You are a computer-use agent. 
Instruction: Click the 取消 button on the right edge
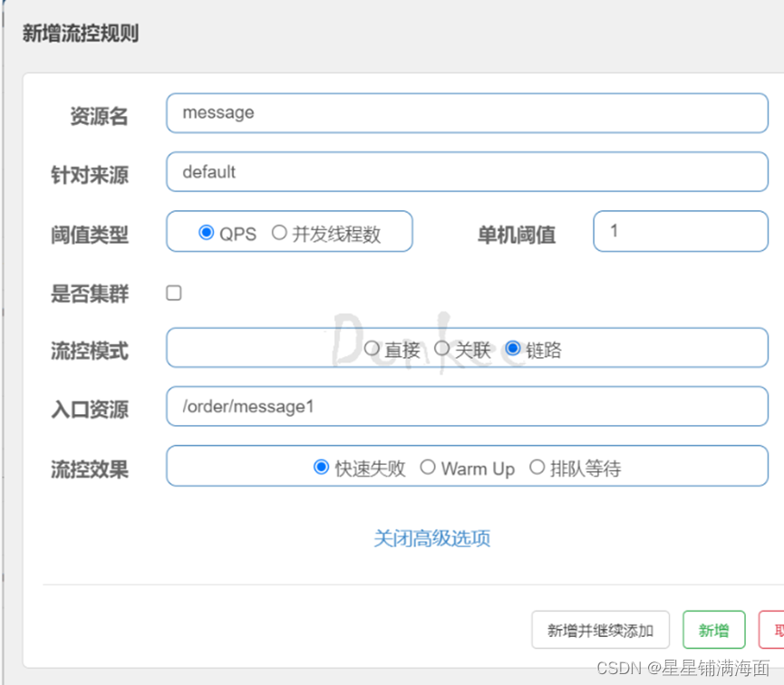777,630
